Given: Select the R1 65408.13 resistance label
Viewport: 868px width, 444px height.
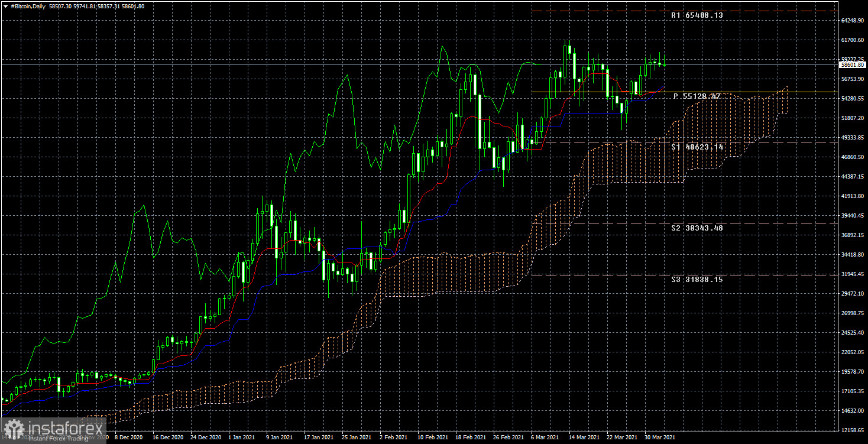Looking at the screenshot, I should 697,15.
